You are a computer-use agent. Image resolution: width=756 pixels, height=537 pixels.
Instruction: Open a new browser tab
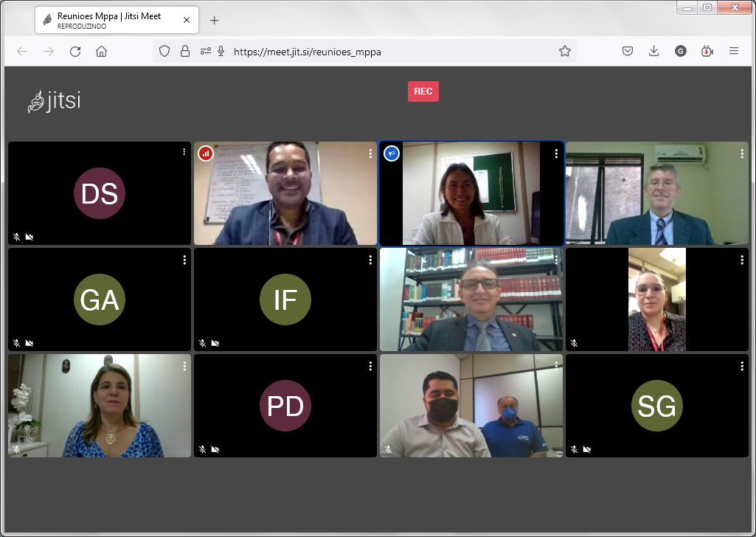pyautogui.click(x=215, y=20)
